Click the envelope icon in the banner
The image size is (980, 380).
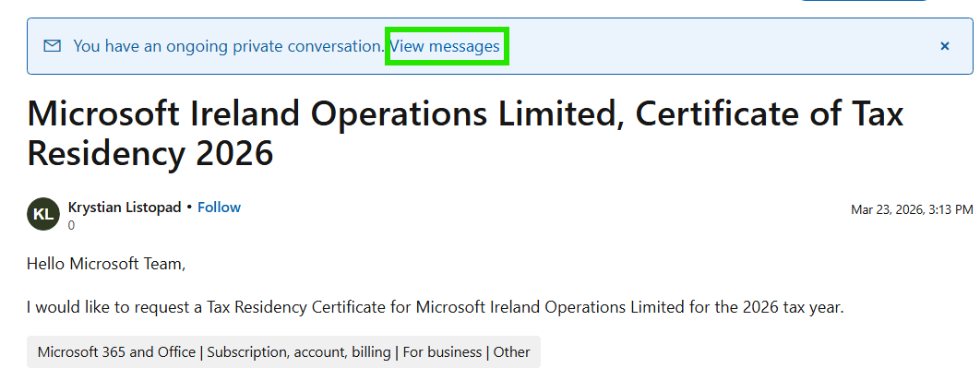(x=53, y=45)
